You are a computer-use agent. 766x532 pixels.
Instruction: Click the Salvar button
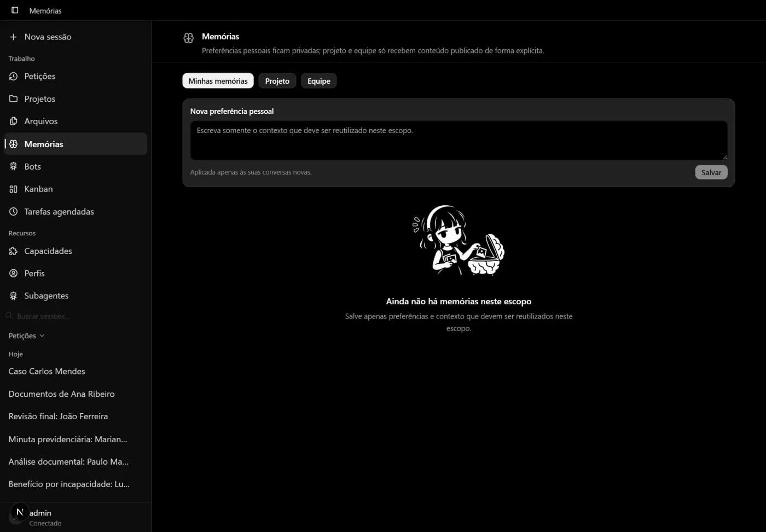point(711,172)
